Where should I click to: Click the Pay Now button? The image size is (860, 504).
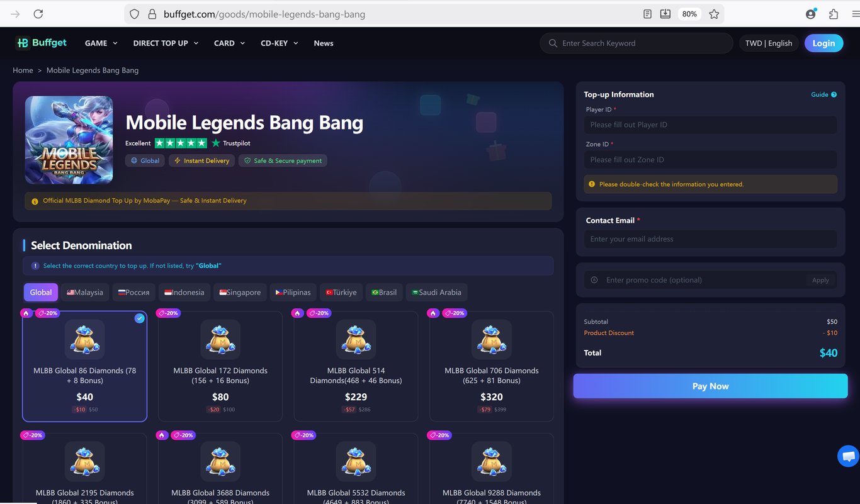[710, 386]
